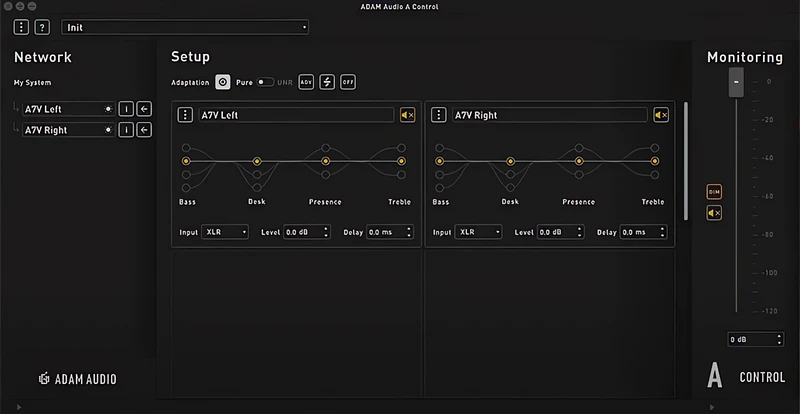This screenshot has width=800, height=414.
Task: Select the lowest Bass cut node on A7V Left
Action: 186,188
